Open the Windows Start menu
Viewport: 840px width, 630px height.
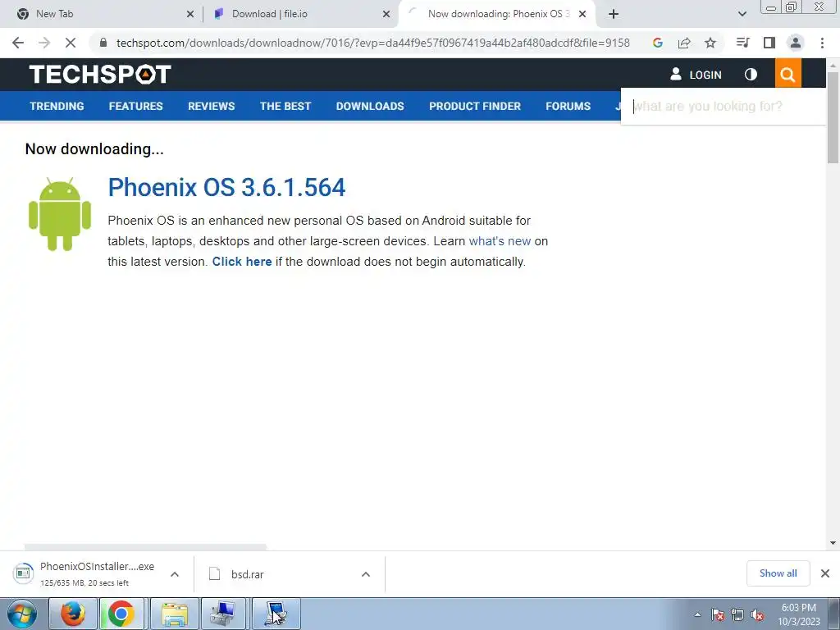click(x=22, y=614)
